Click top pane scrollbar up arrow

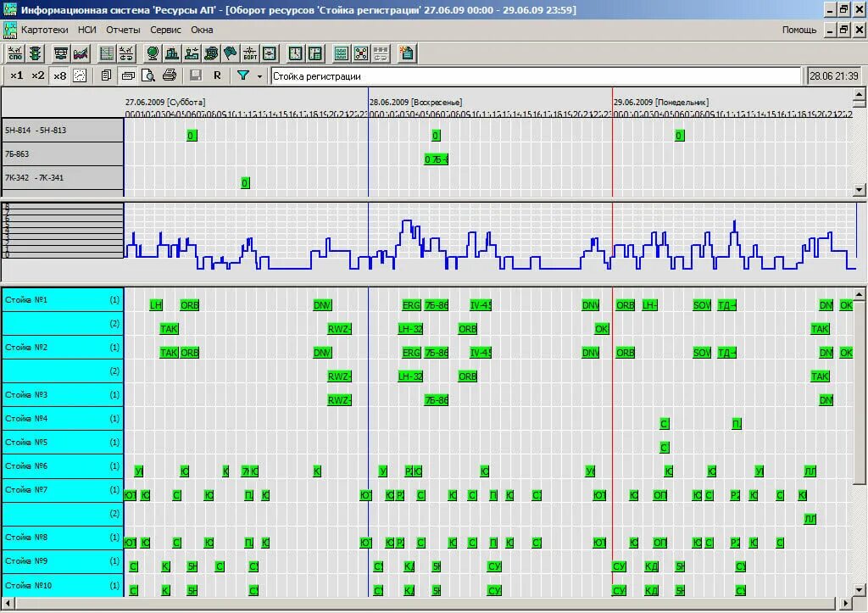click(859, 95)
